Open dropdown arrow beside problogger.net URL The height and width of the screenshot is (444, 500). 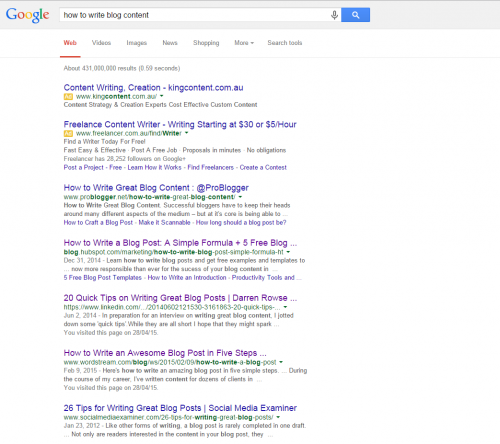click(x=240, y=197)
